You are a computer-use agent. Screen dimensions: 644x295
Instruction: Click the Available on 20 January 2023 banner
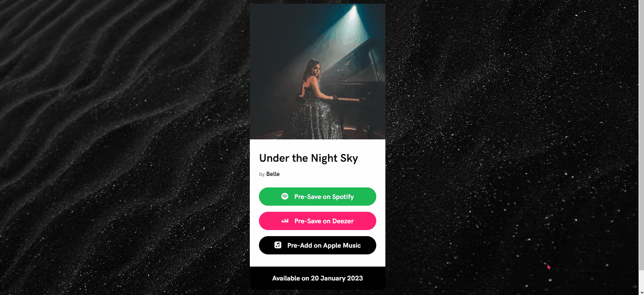pyautogui.click(x=317, y=278)
